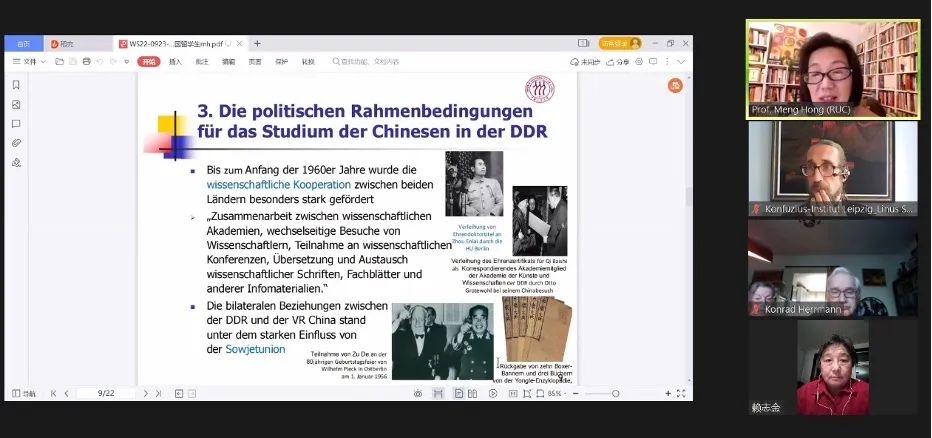Open the signature stamp panel in sidebar

[x=16, y=162]
